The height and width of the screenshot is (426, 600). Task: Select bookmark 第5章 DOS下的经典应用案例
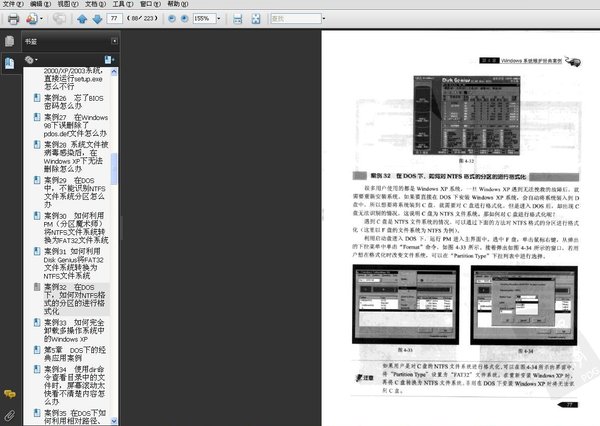pos(75,354)
